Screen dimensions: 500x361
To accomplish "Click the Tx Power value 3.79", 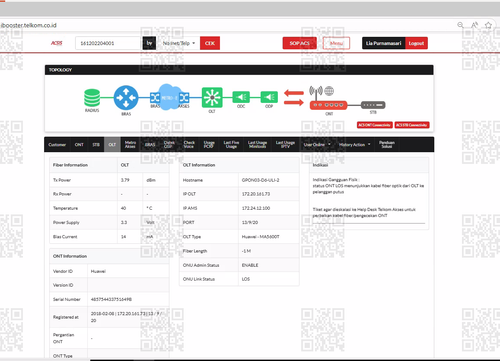I will (125, 180).
